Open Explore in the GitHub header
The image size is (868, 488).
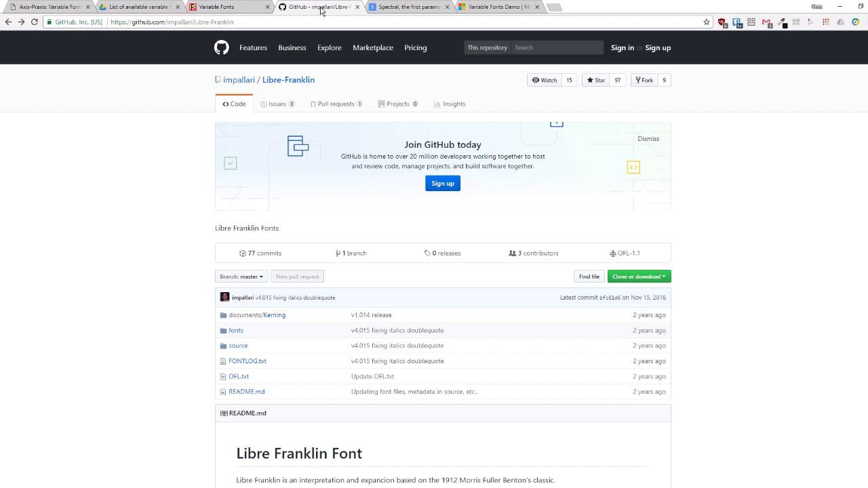(330, 47)
